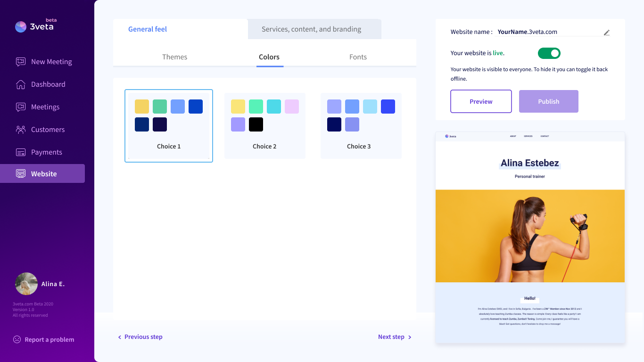Switch to the General feel tab

click(x=148, y=29)
